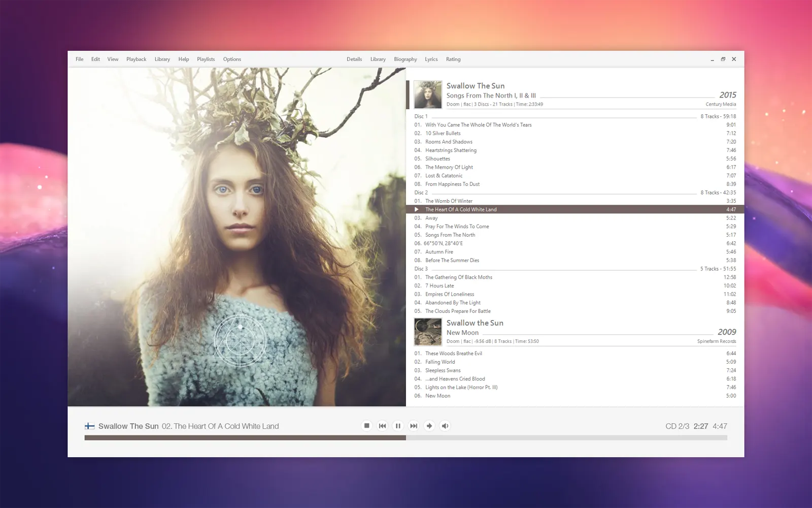
Task: Select the track "Abandoned By The Light"
Action: [x=575, y=303]
